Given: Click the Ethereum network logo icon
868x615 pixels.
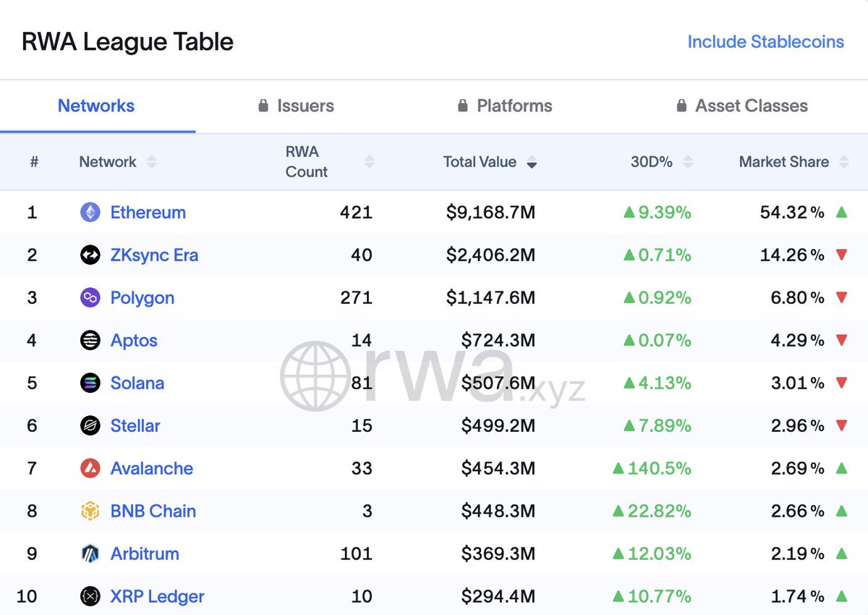Looking at the screenshot, I should click(x=90, y=212).
